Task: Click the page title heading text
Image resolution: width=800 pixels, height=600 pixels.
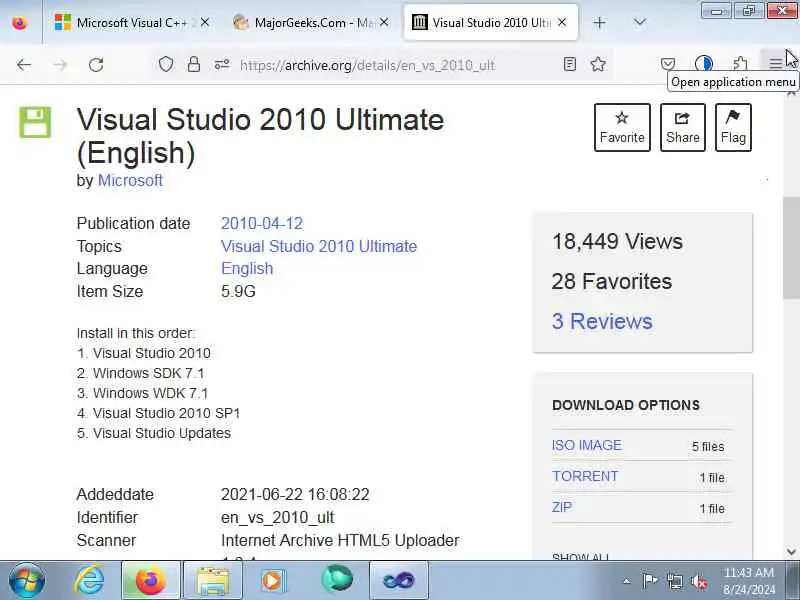Action: click(260, 136)
